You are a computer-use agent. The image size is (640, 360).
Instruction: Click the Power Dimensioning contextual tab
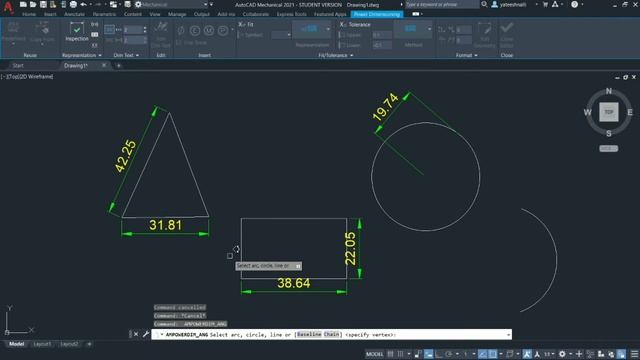[377, 14]
